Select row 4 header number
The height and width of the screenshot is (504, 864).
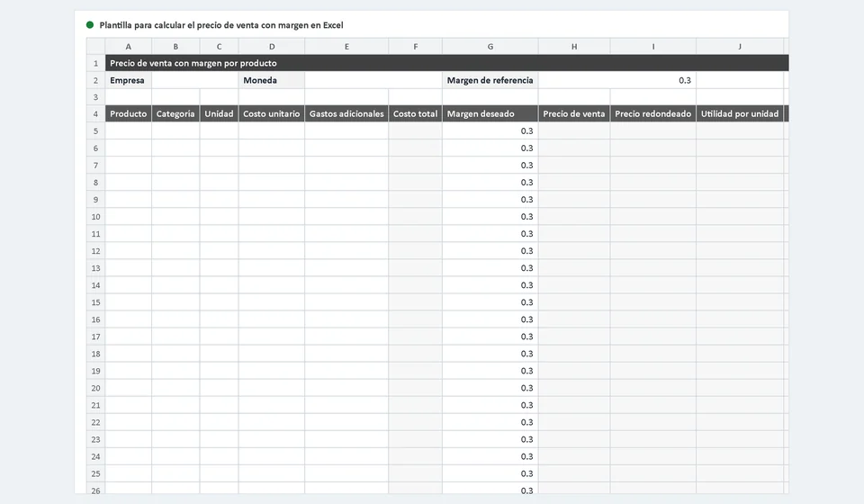click(96, 114)
